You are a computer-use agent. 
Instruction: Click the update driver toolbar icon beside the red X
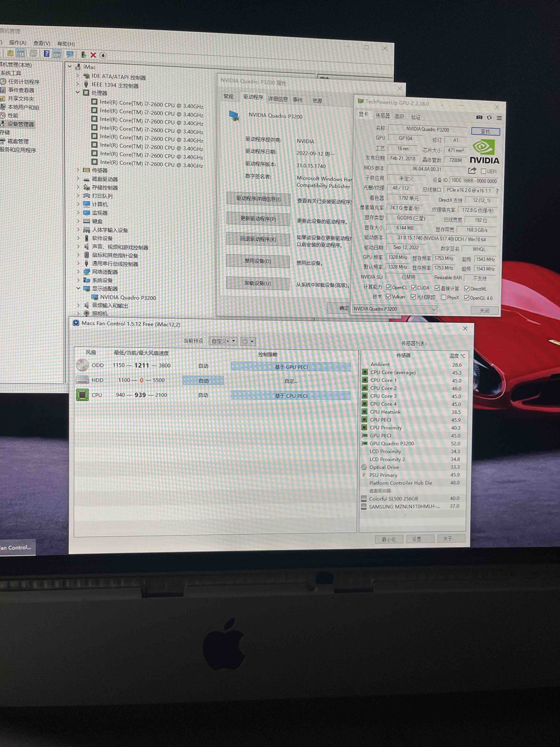click(84, 55)
